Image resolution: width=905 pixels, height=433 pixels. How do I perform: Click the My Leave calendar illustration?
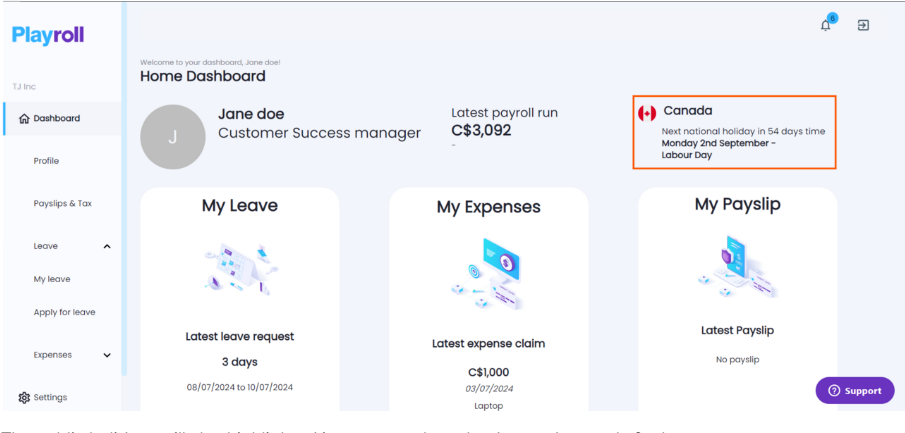click(240, 267)
